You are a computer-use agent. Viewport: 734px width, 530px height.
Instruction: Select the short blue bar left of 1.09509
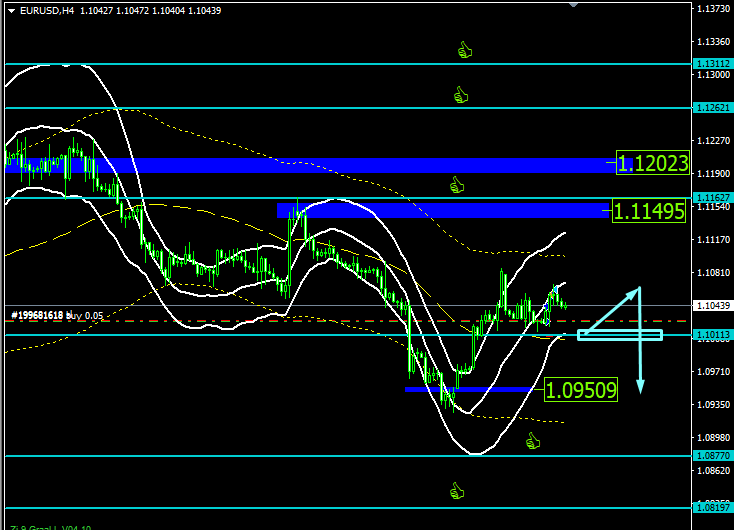click(x=472, y=389)
